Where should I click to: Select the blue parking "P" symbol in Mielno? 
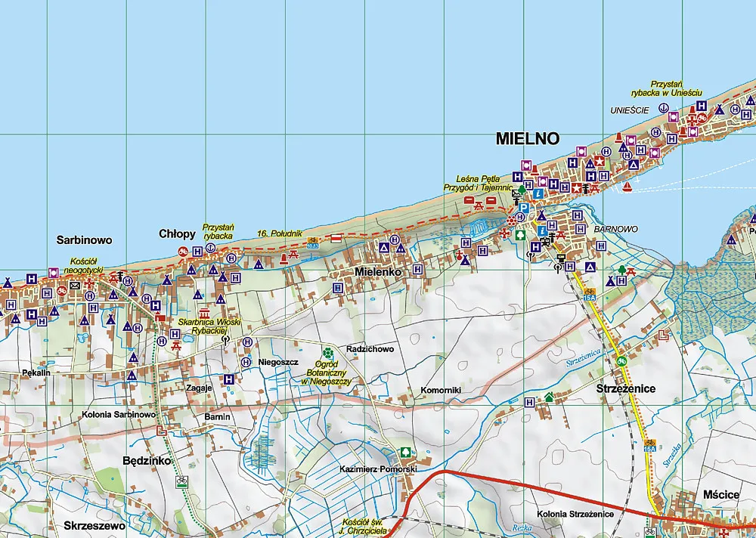[x=524, y=207]
